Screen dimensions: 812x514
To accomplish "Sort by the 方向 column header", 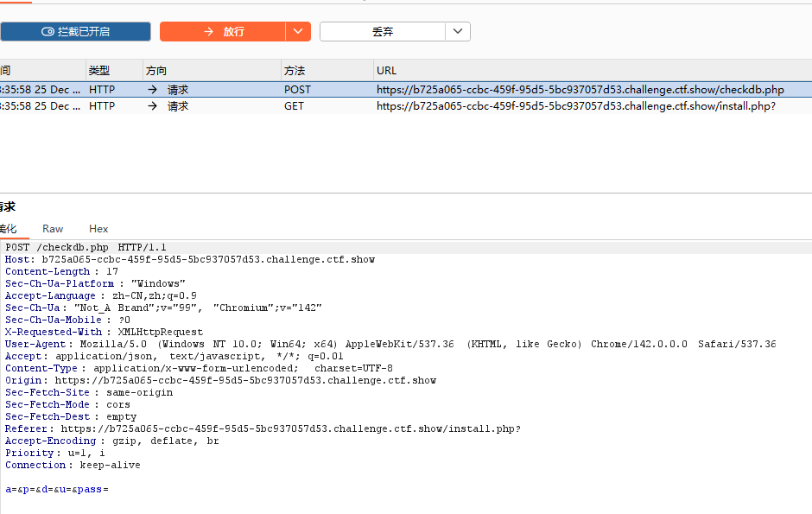I will pyautogui.click(x=156, y=71).
